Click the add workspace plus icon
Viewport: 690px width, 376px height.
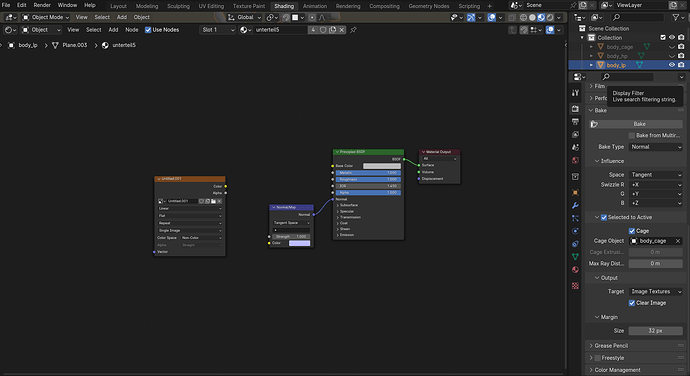tap(489, 6)
